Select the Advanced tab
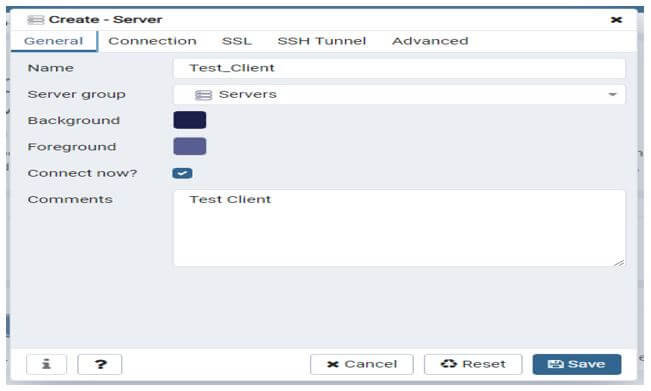The image size is (651, 391). pyautogui.click(x=430, y=41)
